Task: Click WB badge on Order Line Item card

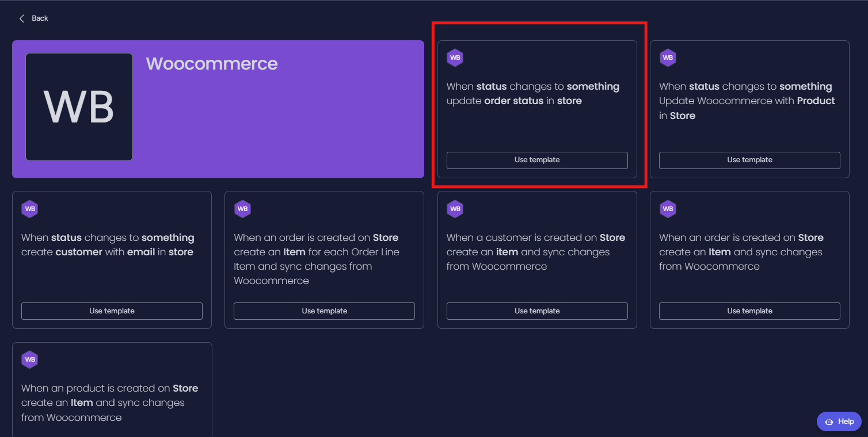Action: pyautogui.click(x=242, y=209)
